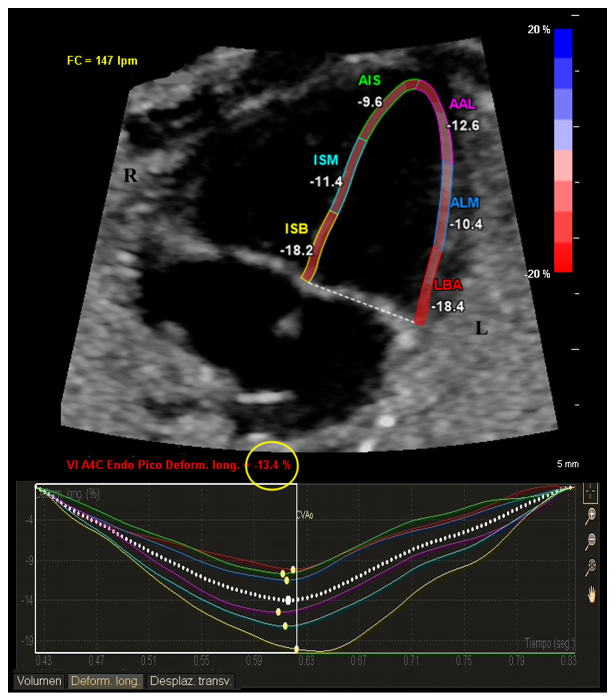Click the zoom out magnifier icon
The width and height of the screenshot is (616, 700).
pos(590,542)
